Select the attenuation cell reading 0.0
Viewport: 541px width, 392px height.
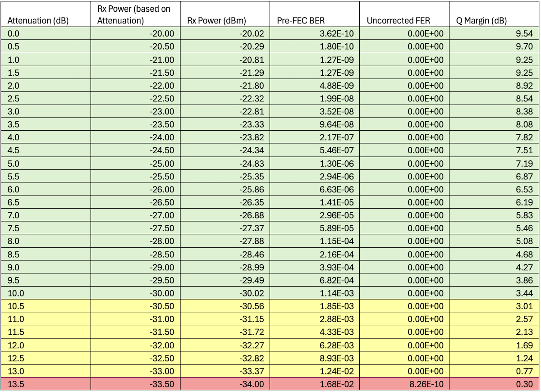pyautogui.click(x=46, y=34)
